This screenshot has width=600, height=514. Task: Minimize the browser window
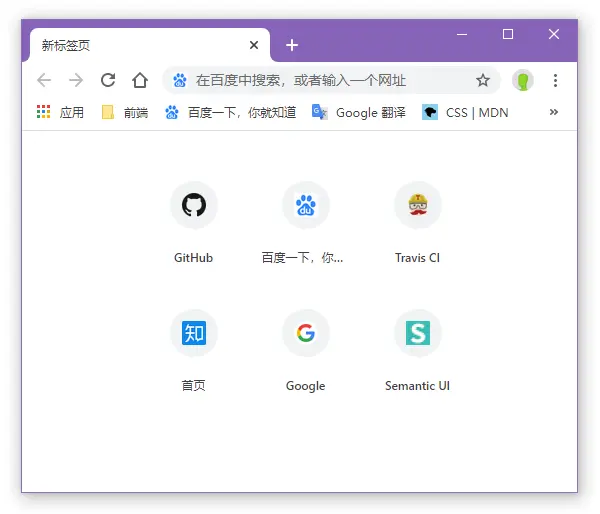pos(462,34)
